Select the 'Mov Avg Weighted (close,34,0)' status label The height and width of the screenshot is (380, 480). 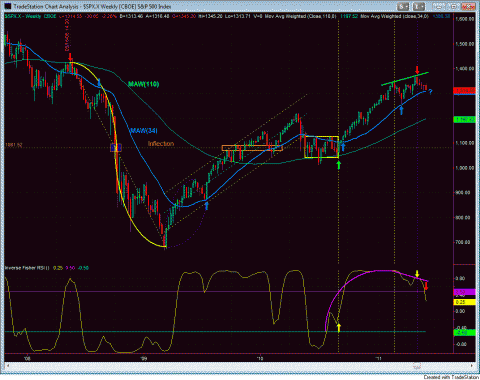click(395, 16)
